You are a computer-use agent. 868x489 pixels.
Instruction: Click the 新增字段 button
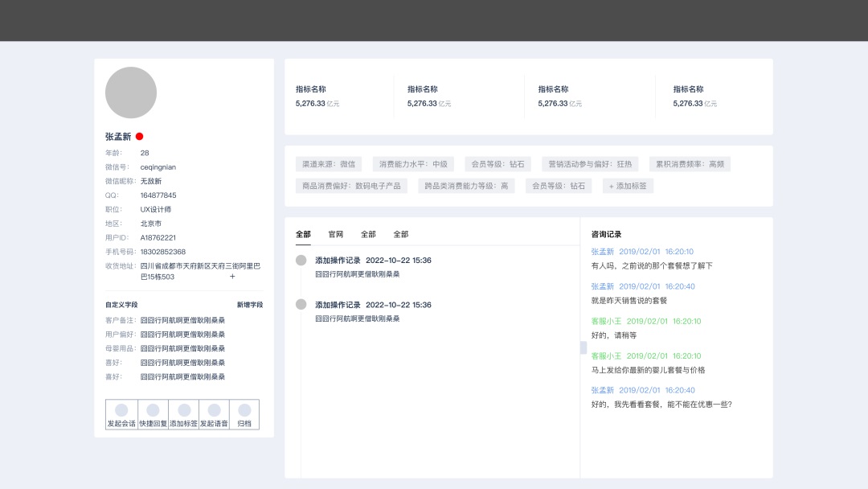point(249,305)
